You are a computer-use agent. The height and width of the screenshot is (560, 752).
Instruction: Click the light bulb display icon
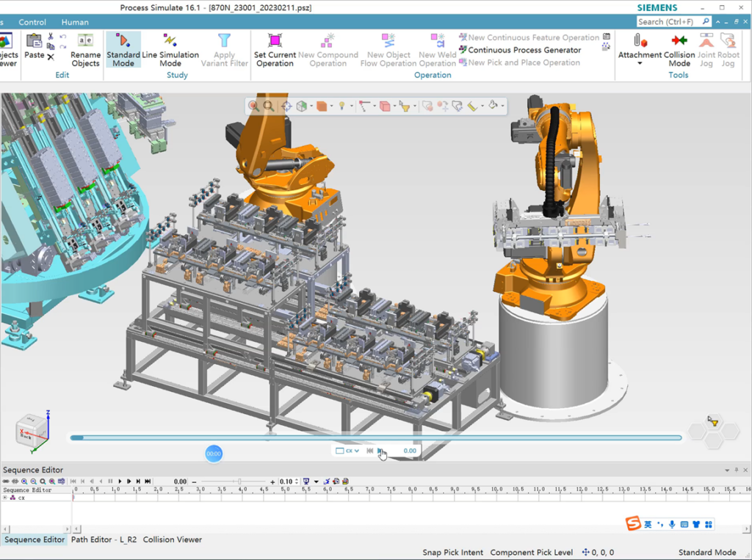point(341,106)
